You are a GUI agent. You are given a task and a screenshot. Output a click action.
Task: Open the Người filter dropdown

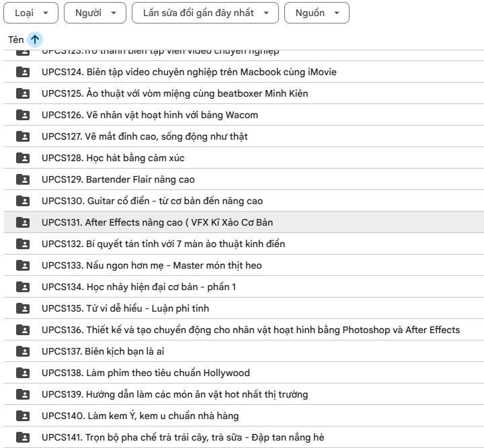coord(95,13)
